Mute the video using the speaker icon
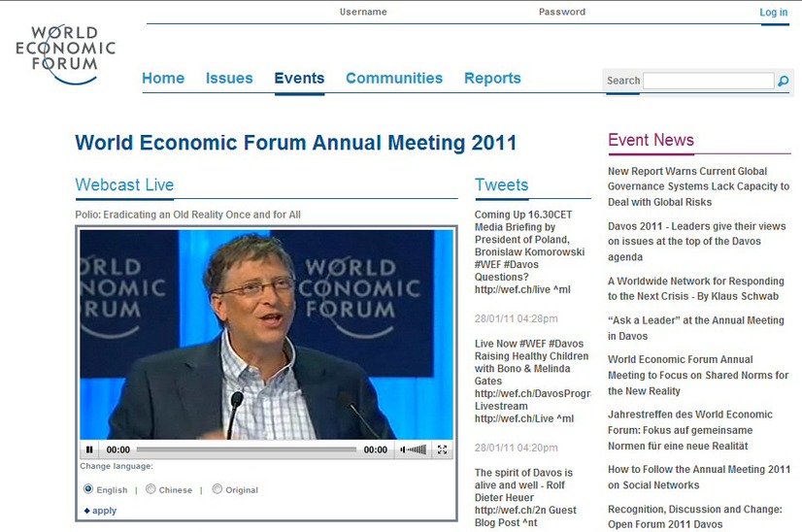 403,449
